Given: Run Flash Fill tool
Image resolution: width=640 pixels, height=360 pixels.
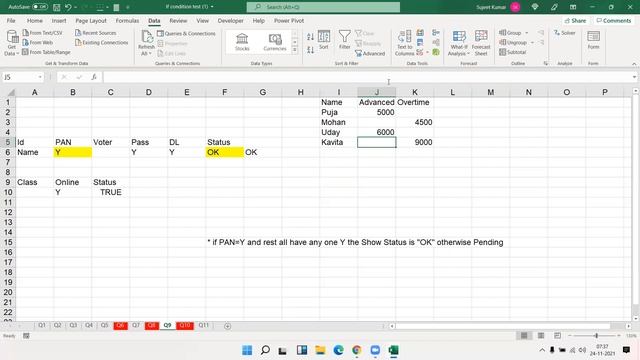Looking at the screenshot, I should 420,33.
